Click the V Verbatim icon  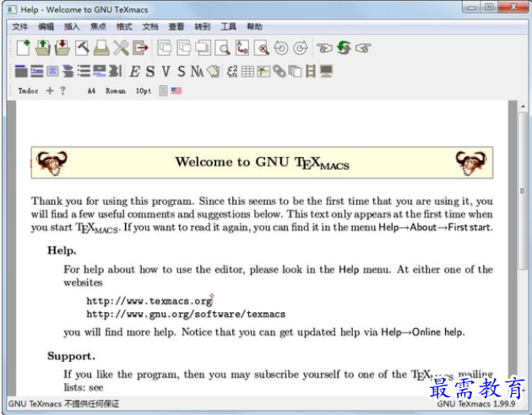(166, 71)
